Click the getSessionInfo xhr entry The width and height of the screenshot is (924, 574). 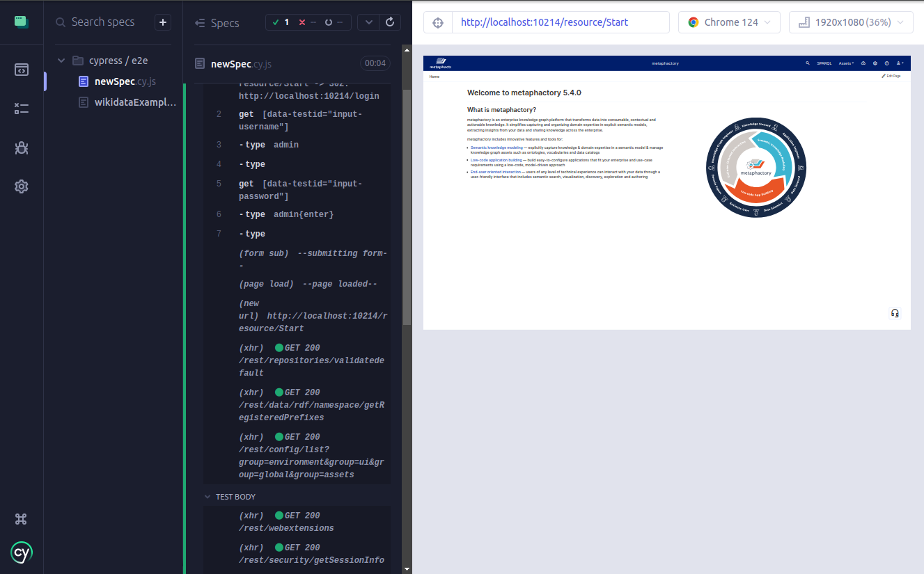[x=297, y=554]
